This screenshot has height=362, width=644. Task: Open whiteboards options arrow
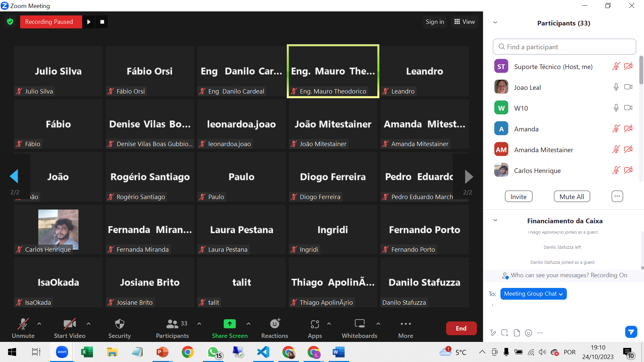pyautogui.click(x=378, y=324)
